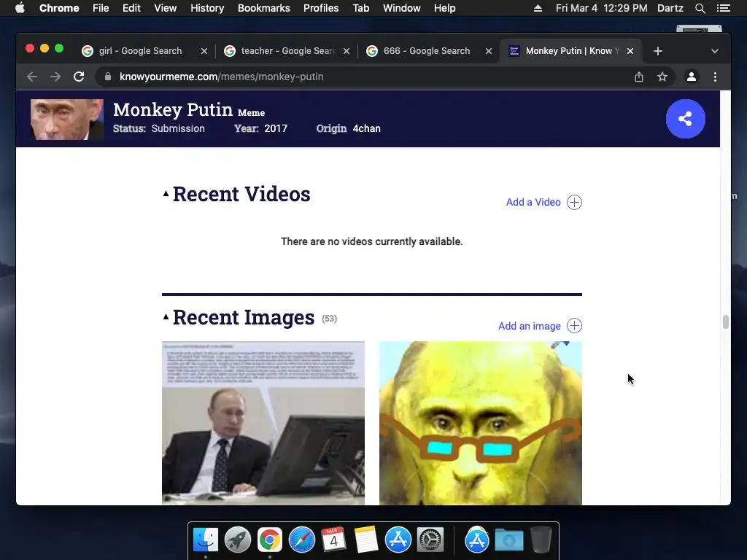Open the Putin at computer image
Viewport: 747px width, 560px height.
click(x=263, y=423)
